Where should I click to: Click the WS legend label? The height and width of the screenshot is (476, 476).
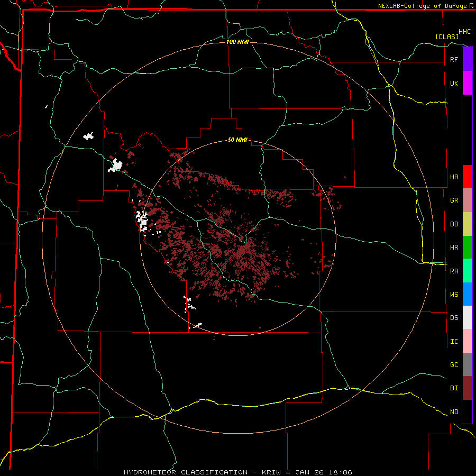[x=454, y=294]
